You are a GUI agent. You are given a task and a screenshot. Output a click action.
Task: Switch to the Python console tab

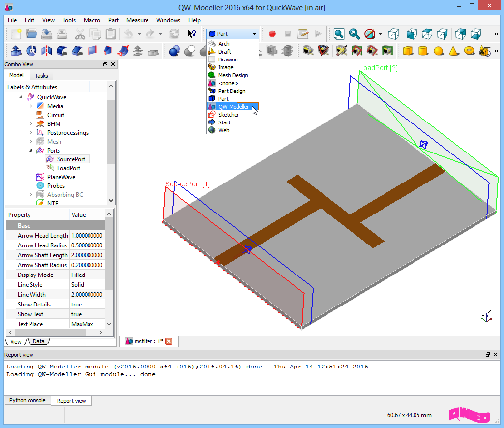pos(28,400)
